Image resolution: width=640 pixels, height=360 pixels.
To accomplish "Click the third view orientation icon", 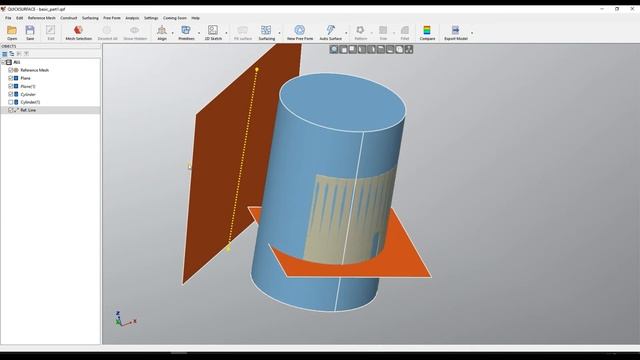I will pos(353,49).
